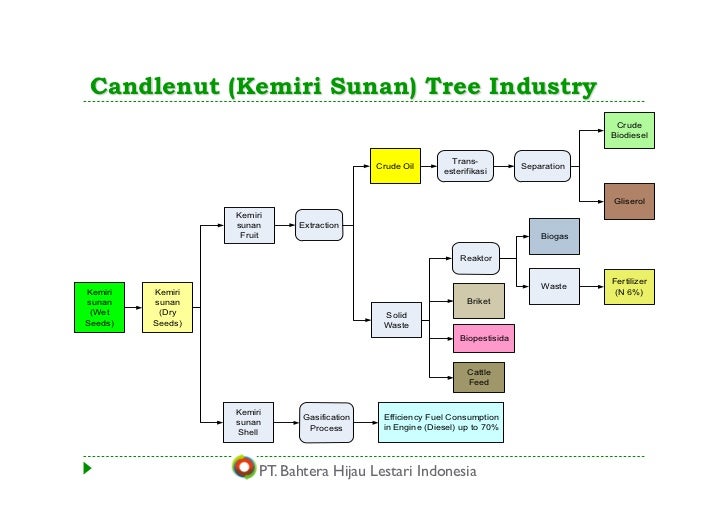Click the green play triangle icon in the footer
Image resolution: width=728 pixels, height=515 pixels.
pos(87,468)
